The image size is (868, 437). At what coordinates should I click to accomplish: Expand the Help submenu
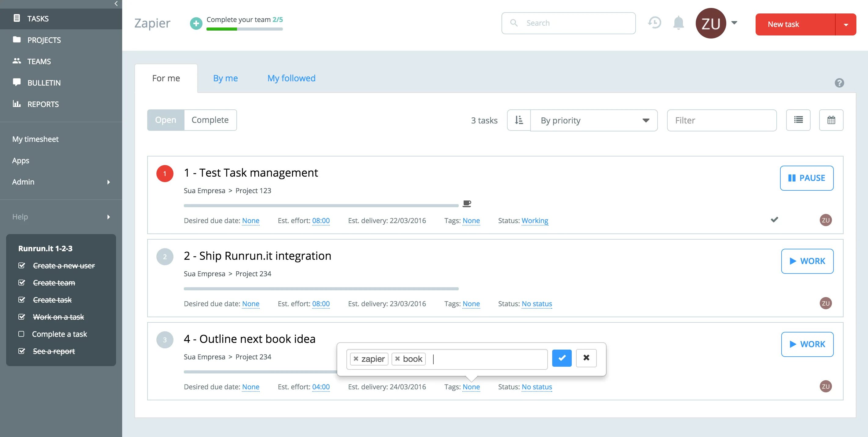pyautogui.click(x=61, y=217)
